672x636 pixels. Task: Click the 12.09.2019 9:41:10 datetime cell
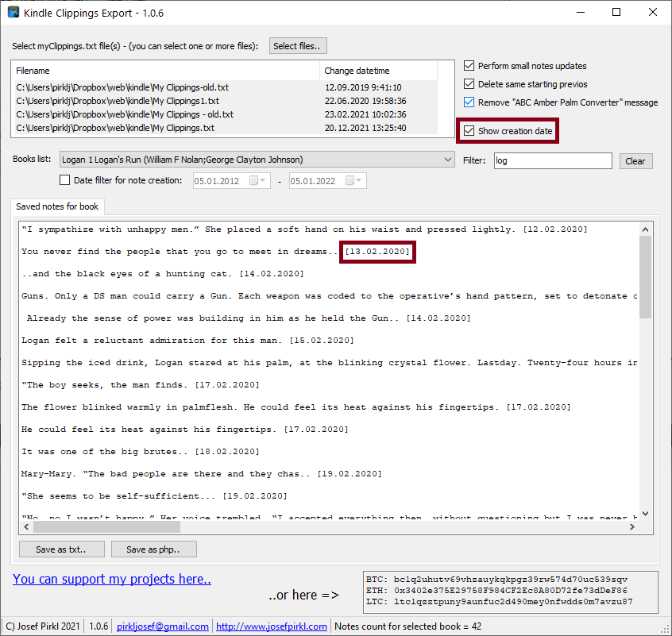coord(363,87)
